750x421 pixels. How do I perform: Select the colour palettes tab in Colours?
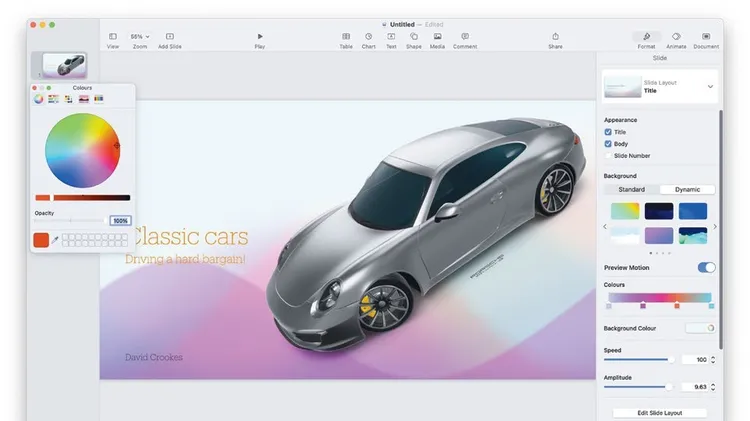[x=68, y=99]
